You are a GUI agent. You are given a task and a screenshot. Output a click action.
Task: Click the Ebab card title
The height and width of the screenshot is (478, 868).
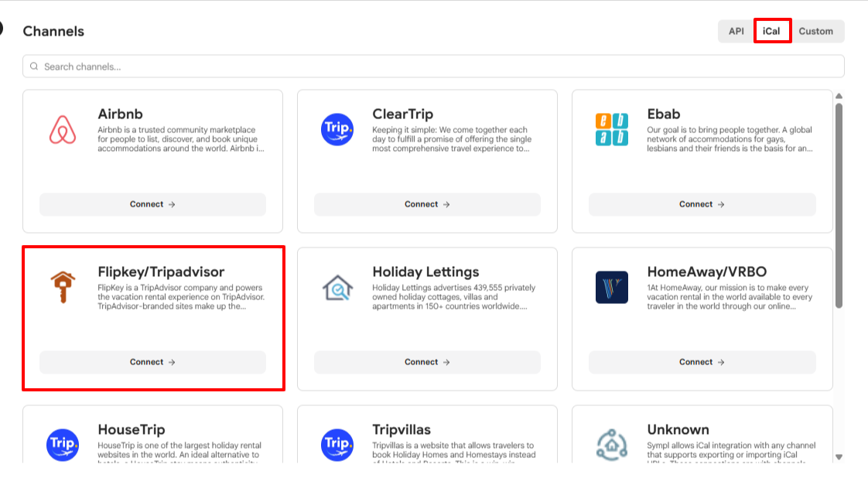click(x=664, y=114)
